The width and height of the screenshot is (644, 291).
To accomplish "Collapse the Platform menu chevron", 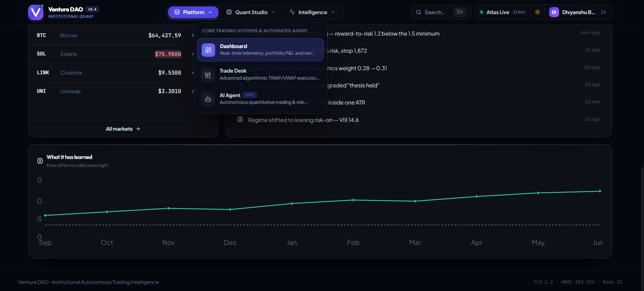I will coord(210,12).
